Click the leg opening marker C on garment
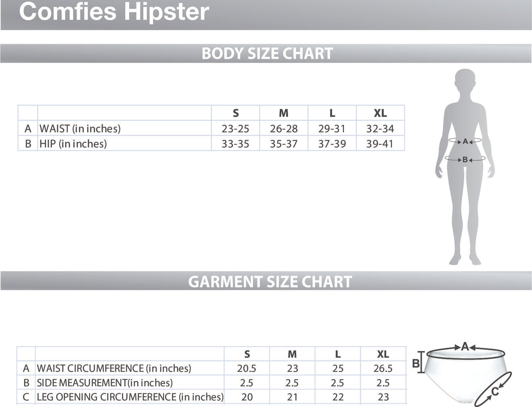The image size is (532, 407). click(x=496, y=392)
